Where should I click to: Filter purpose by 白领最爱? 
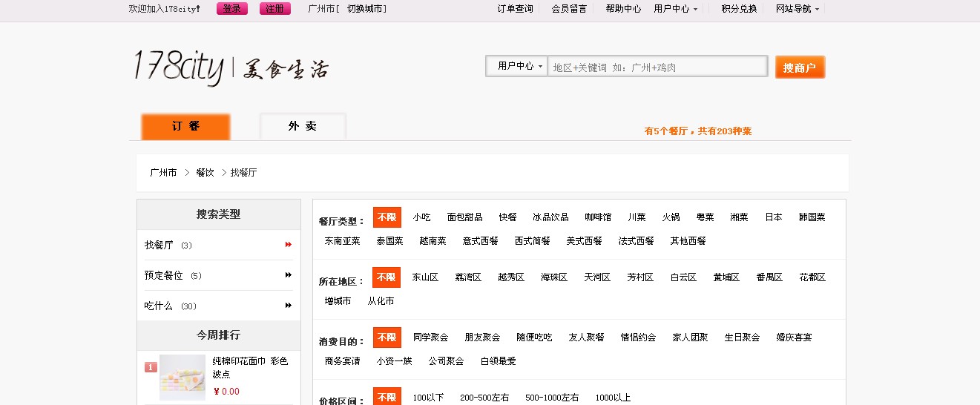point(498,361)
